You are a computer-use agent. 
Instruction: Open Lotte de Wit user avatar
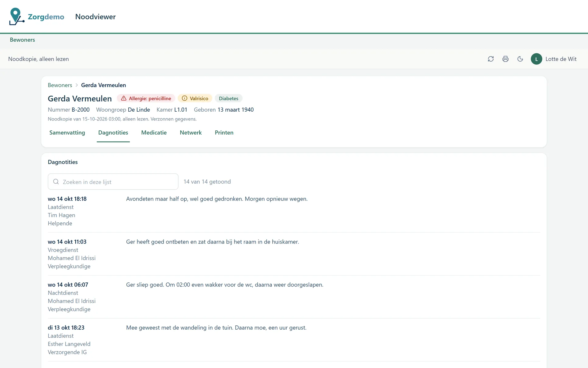click(x=536, y=59)
